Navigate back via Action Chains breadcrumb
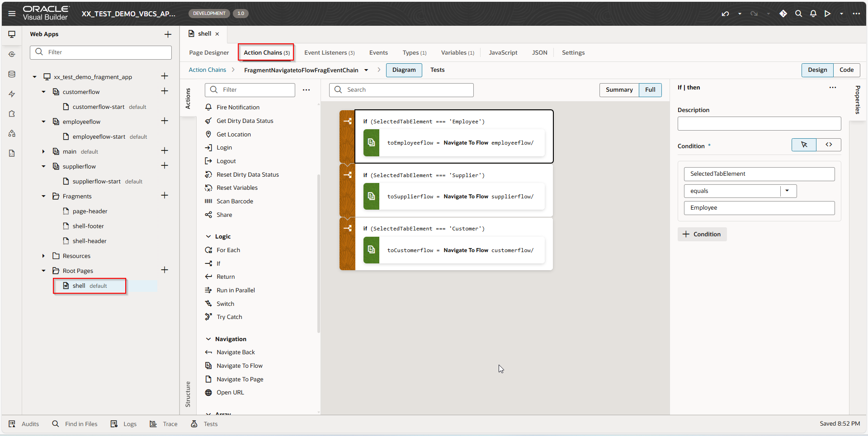 point(208,70)
